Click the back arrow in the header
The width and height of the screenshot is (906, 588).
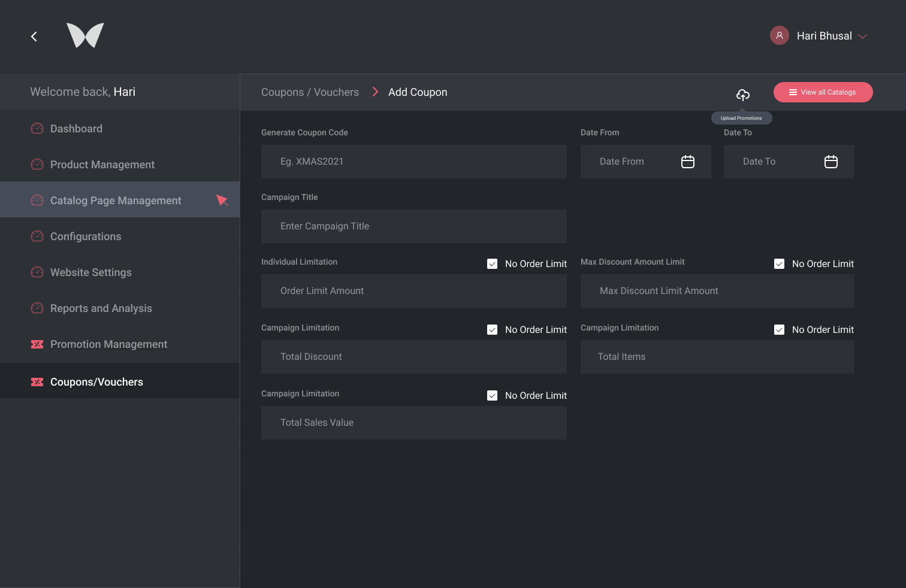(34, 37)
